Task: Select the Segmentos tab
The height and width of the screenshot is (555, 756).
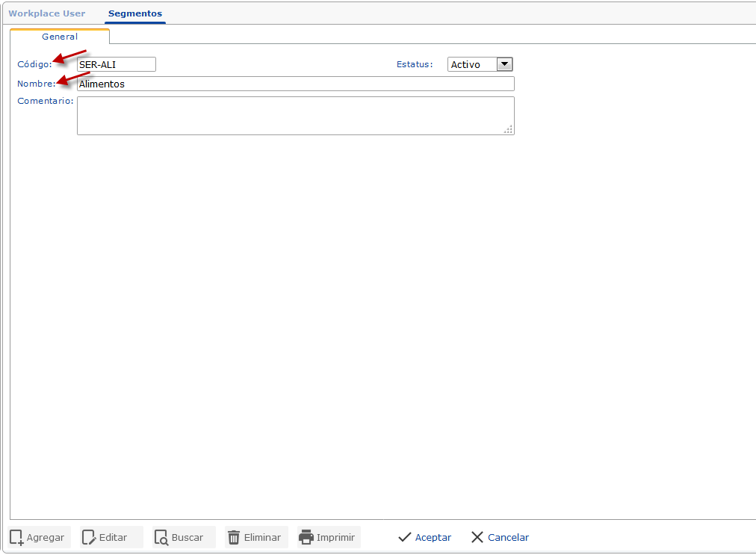Action: tap(135, 13)
